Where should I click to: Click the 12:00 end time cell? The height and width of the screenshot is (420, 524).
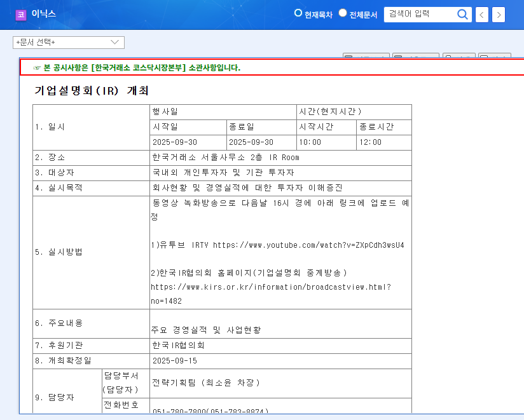click(x=384, y=142)
